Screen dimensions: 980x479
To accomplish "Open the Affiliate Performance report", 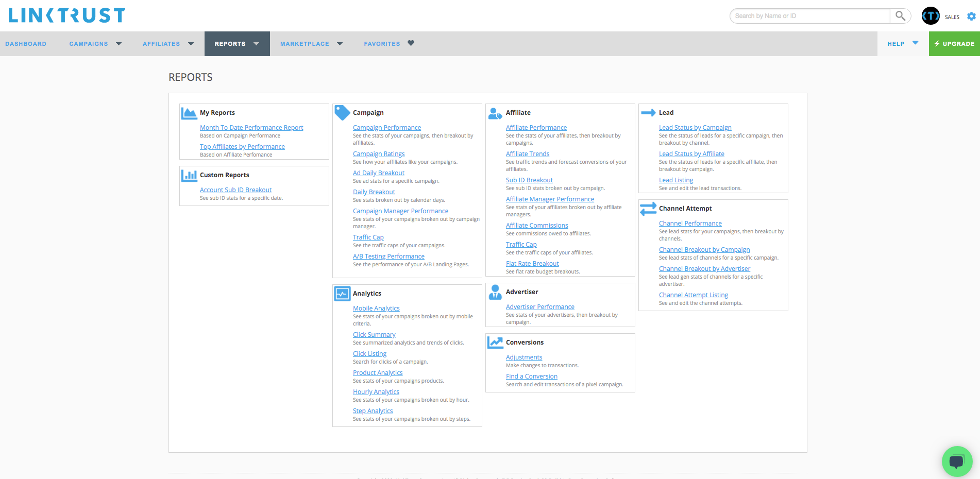I will pyautogui.click(x=536, y=128).
